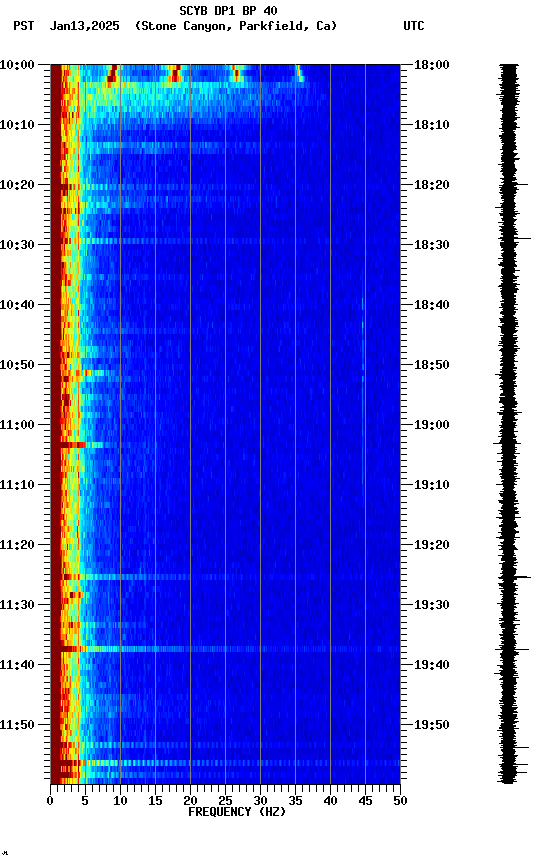Click the '11:20' PST time label

[17, 545]
